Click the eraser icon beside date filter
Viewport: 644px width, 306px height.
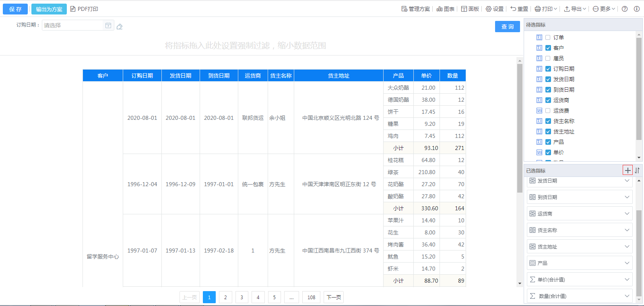[x=120, y=27]
